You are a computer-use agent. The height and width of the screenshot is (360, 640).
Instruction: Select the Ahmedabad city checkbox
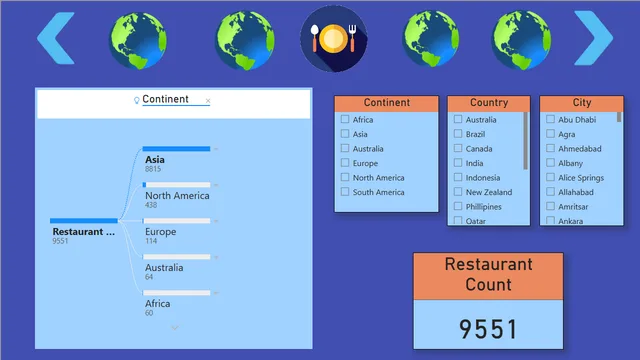(550, 148)
